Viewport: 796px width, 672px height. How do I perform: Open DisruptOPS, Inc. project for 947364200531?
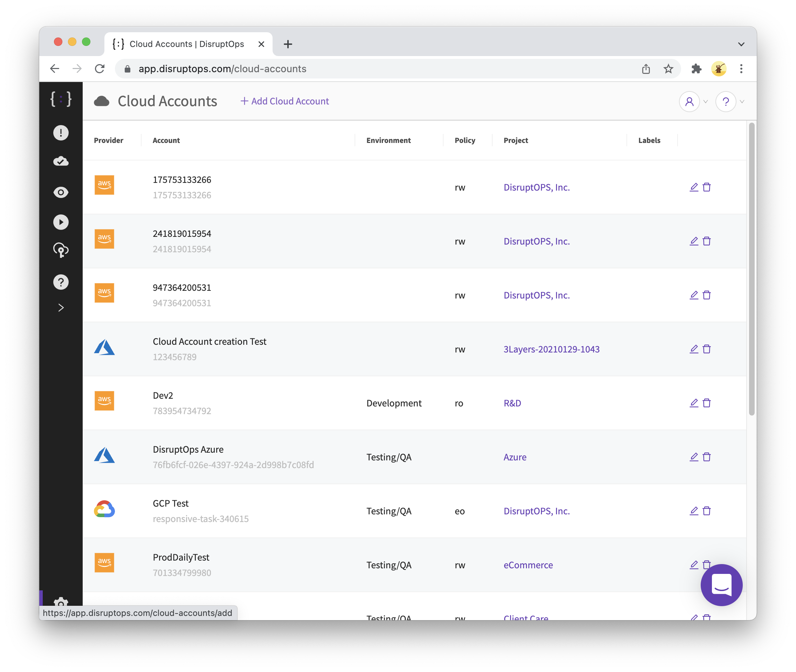537,296
